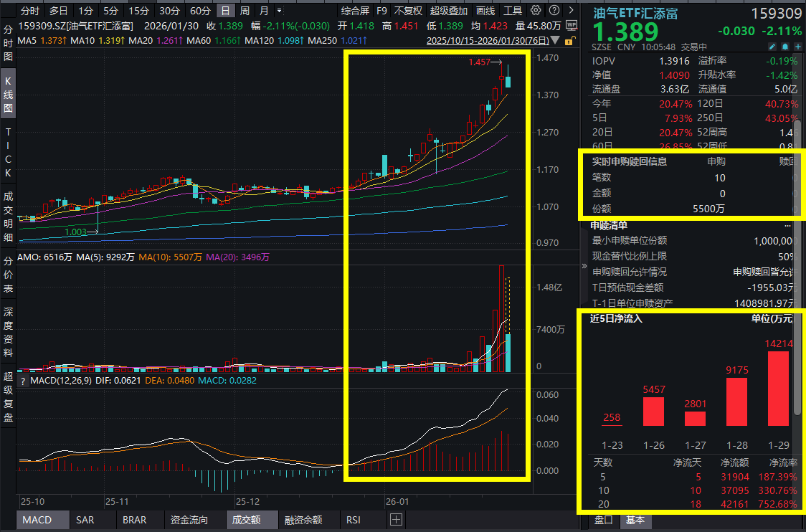Click the pencil edit icon beside the price
This screenshot has height=532, width=806.
click(x=771, y=46)
